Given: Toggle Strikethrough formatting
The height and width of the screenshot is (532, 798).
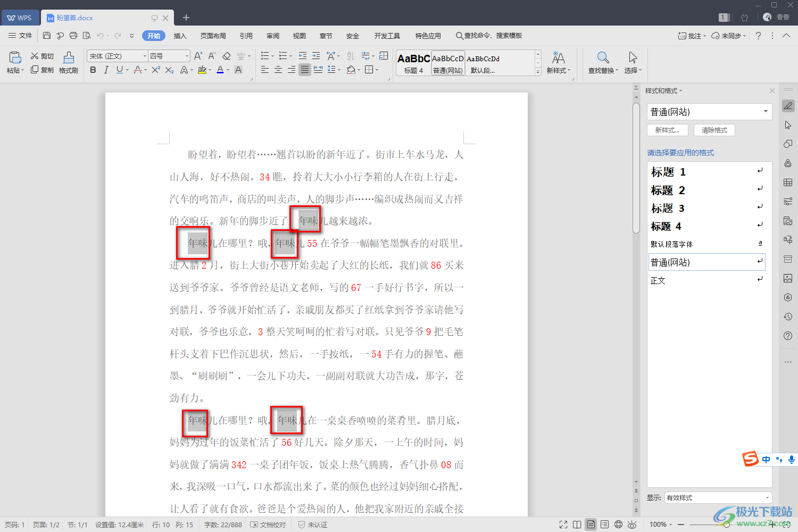Looking at the screenshot, I should point(138,70).
